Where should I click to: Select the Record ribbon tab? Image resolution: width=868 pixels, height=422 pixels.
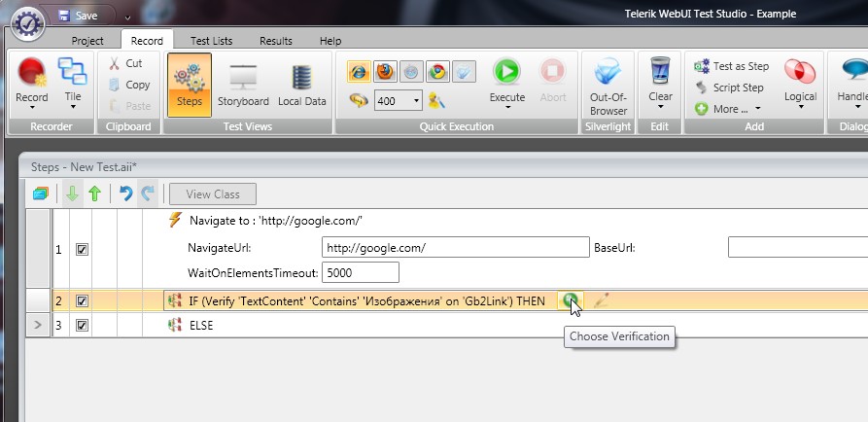coord(147,41)
